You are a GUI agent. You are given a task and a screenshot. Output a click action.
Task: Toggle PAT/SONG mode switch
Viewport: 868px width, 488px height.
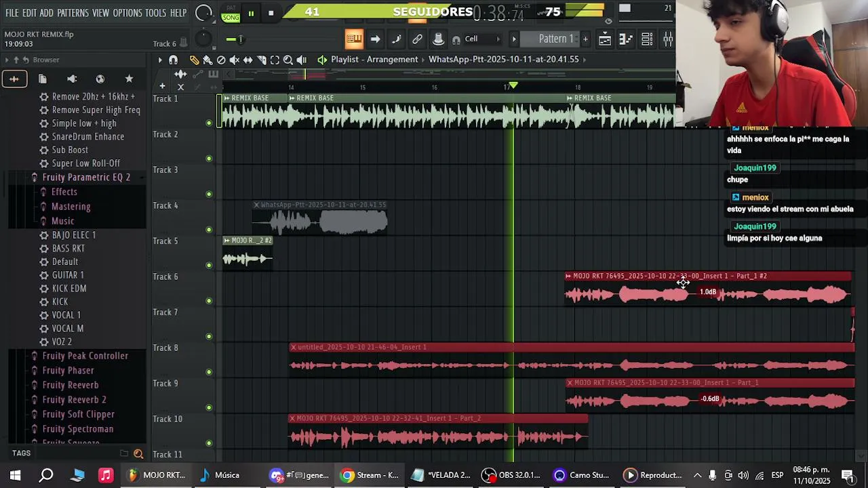[231, 12]
